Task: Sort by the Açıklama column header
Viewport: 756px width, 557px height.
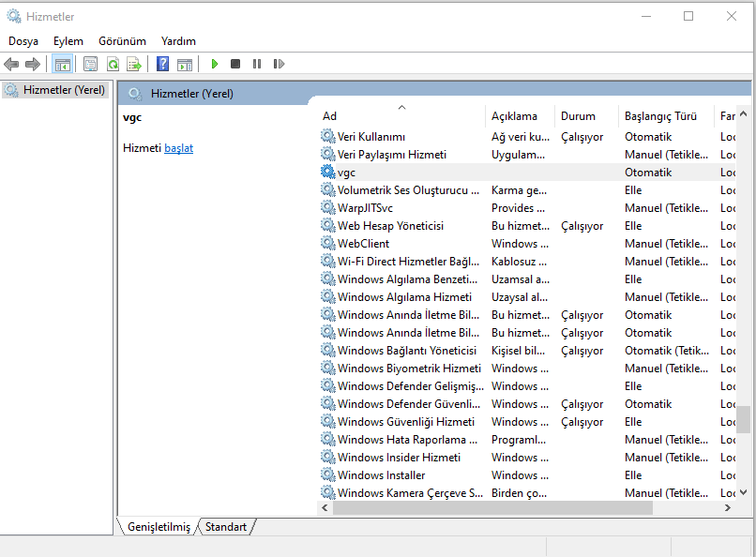Action: pyautogui.click(x=520, y=115)
